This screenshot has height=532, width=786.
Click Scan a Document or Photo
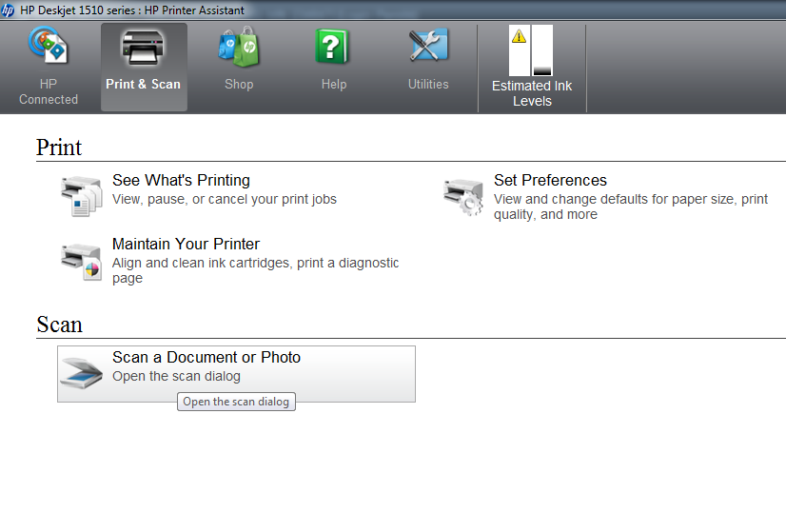tap(206, 357)
